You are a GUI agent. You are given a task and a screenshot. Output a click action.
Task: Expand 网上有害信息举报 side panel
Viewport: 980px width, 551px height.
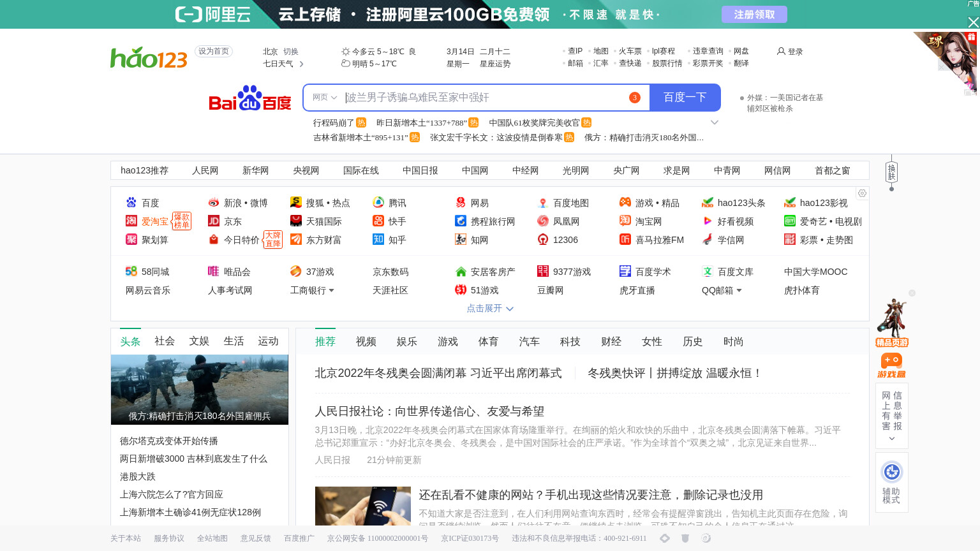(891, 438)
